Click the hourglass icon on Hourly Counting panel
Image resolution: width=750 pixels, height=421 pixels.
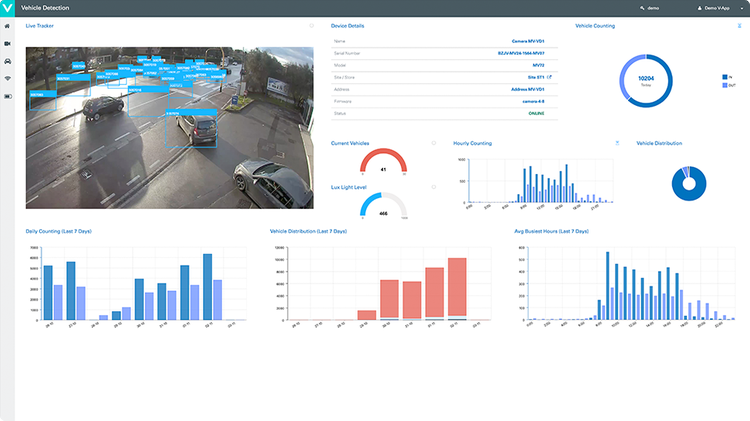617,143
